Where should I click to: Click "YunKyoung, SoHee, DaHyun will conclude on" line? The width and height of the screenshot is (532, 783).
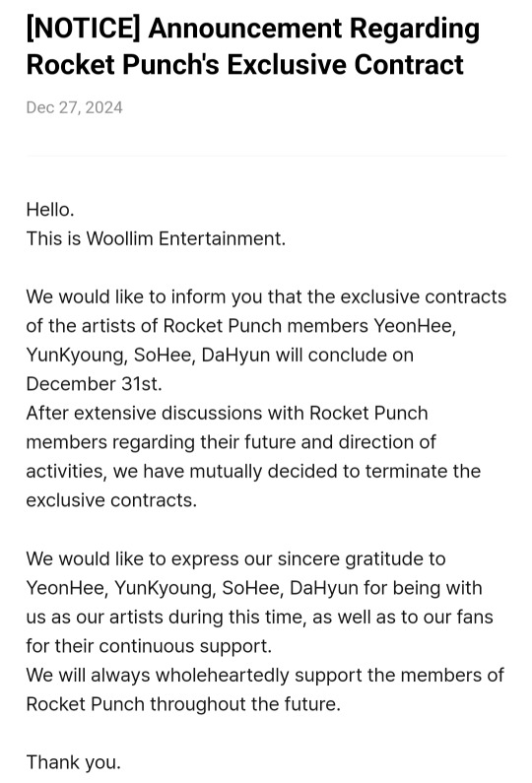tap(220, 355)
